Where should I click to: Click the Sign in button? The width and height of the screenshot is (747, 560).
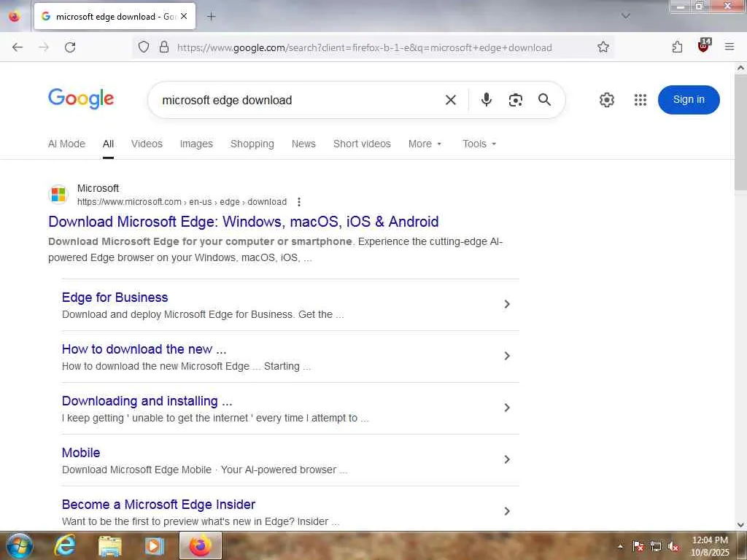(x=689, y=100)
